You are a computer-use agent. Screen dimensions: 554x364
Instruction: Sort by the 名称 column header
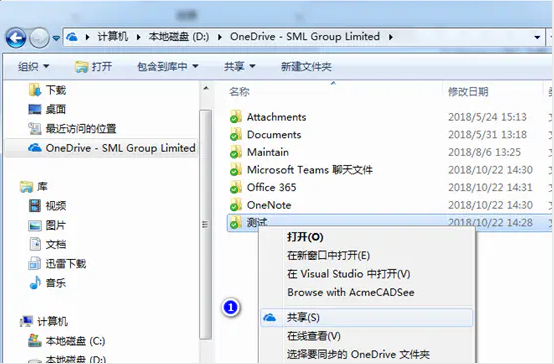[239, 92]
